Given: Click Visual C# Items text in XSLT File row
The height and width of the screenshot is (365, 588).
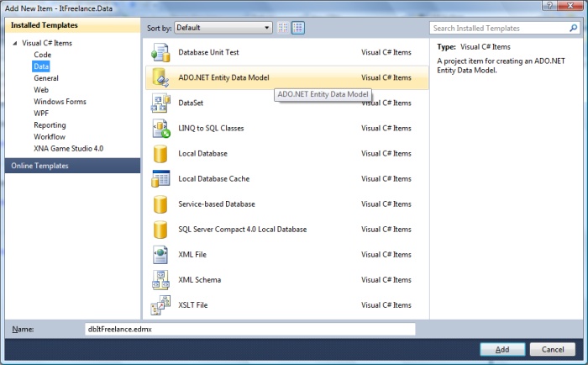Looking at the screenshot, I should (x=386, y=305).
